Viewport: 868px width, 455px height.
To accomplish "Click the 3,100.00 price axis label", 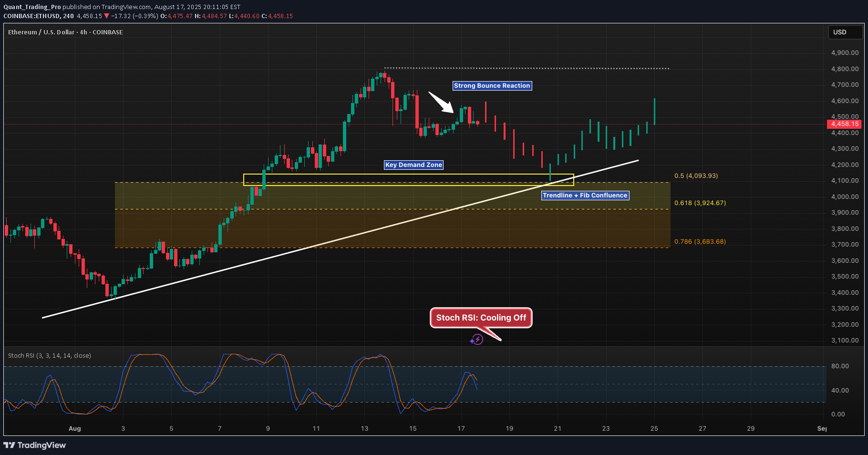I will (x=845, y=341).
